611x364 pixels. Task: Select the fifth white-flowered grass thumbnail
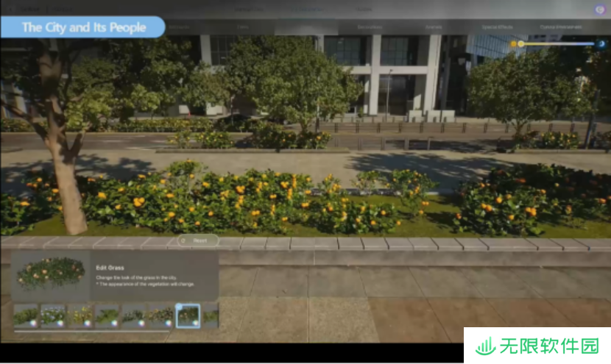coord(134,315)
